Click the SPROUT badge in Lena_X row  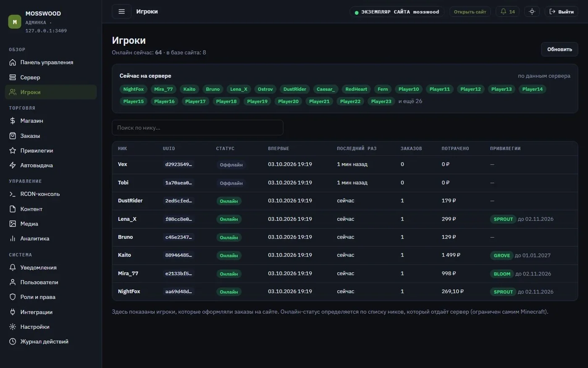(x=503, y=219)
